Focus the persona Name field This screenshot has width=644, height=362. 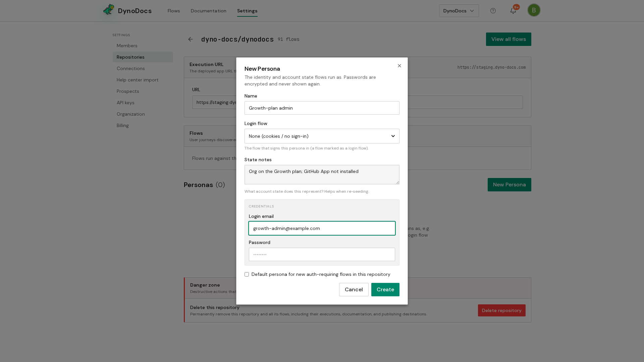[322, 108]
